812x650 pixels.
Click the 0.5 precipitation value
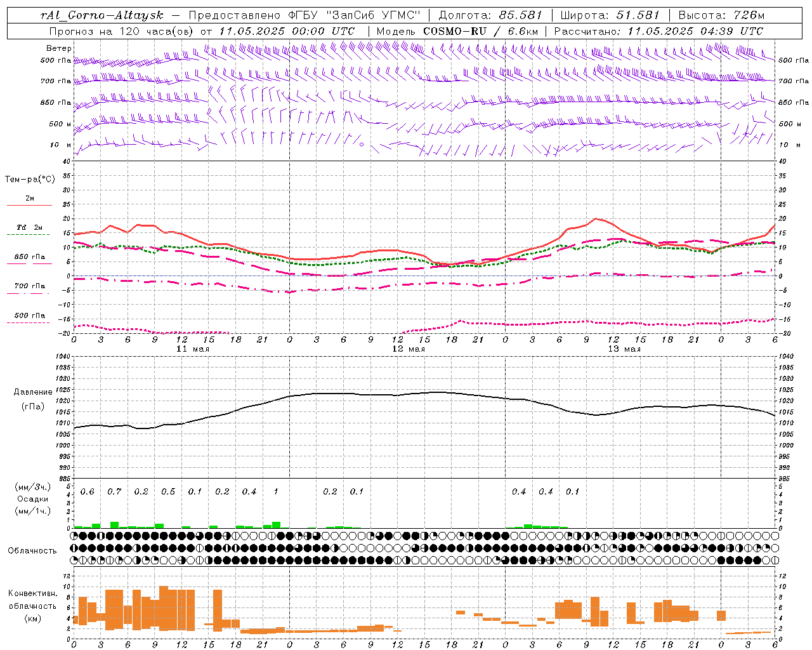tap(168, 492)
